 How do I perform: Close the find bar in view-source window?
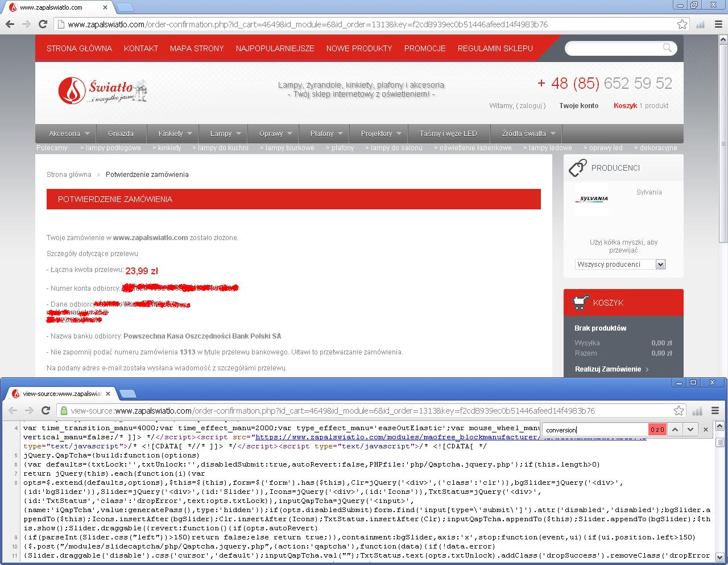click(x=706, y=430)
